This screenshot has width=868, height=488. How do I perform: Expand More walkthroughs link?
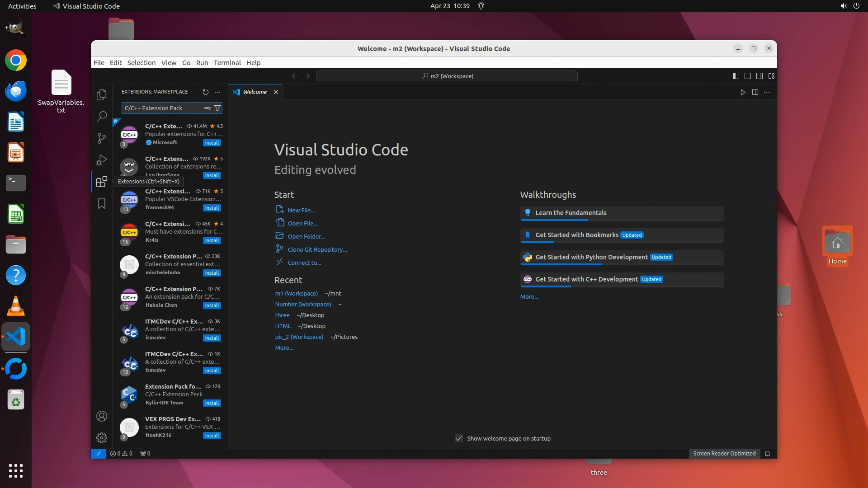tap(529, 296)
